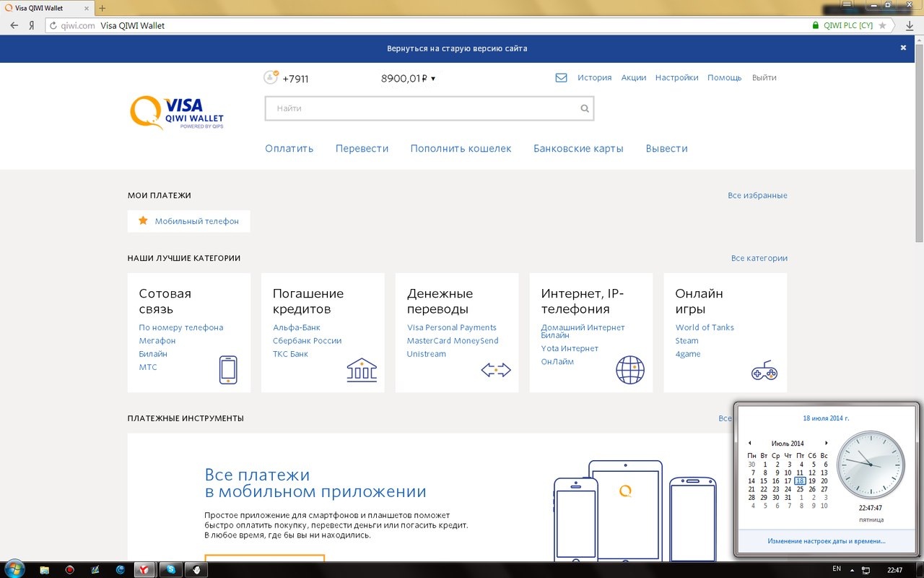Image resolution: width=924 pixels, height=578 pixels.
Task: Bookmark page with the star icon
Action: tap(882, 25)
